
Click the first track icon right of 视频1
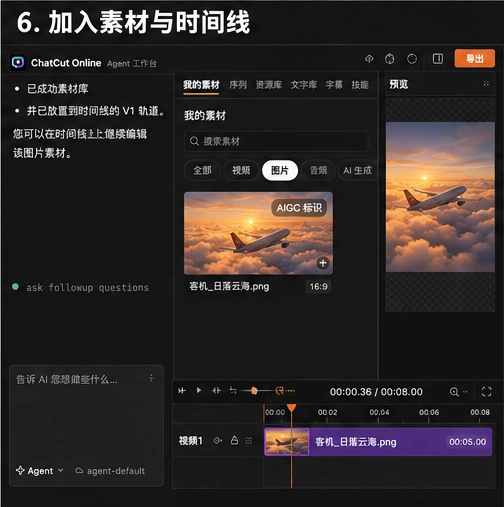[x=218, y=441]
